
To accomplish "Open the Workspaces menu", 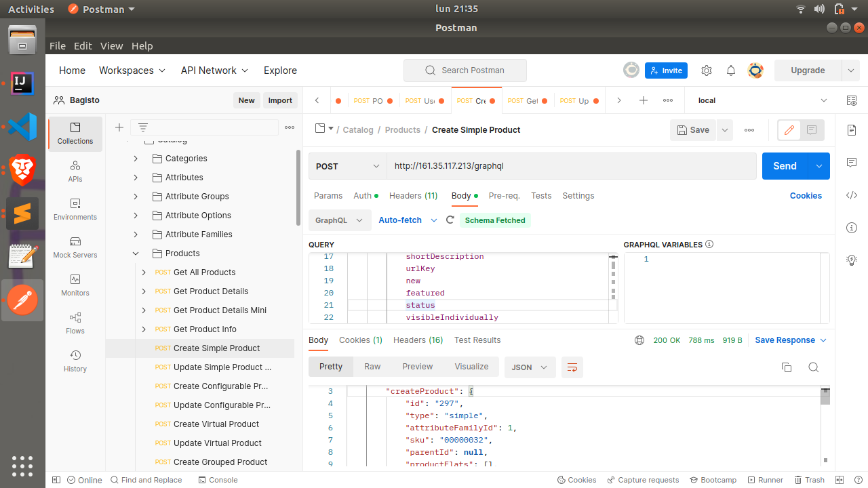I will click(132, 70).
